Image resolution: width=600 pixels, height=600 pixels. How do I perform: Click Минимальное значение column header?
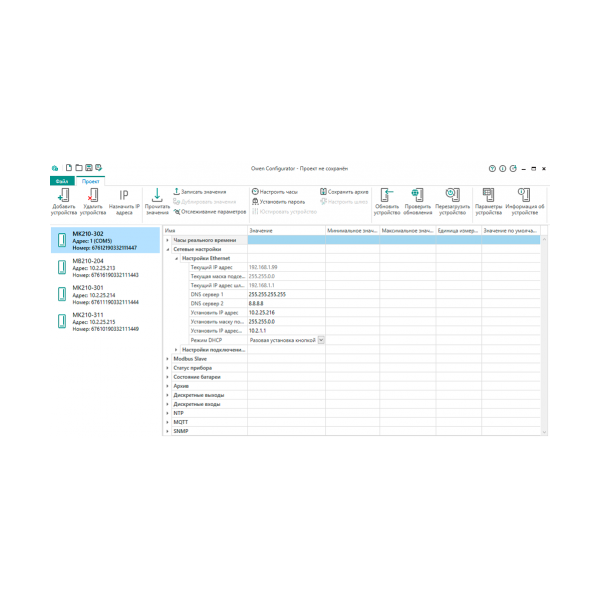(x=352, y=231)
